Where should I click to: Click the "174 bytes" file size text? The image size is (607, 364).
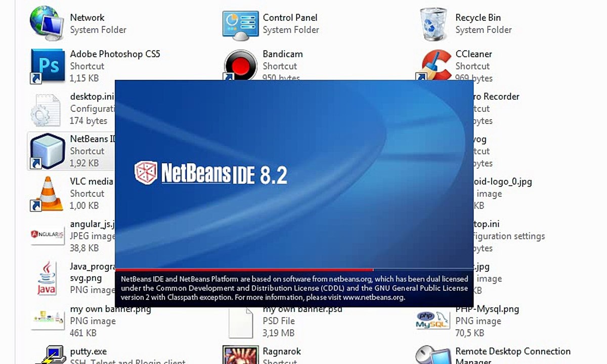point(89,121)
